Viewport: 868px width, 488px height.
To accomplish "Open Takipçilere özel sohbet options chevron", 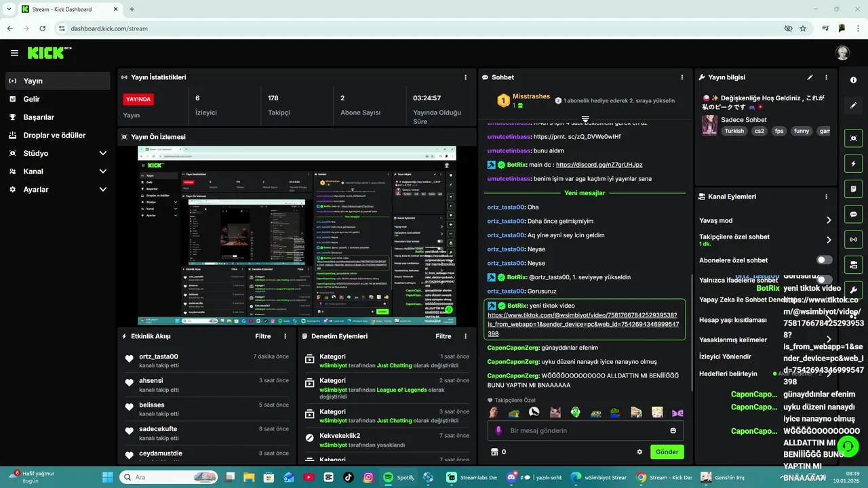I will (829, 240).
